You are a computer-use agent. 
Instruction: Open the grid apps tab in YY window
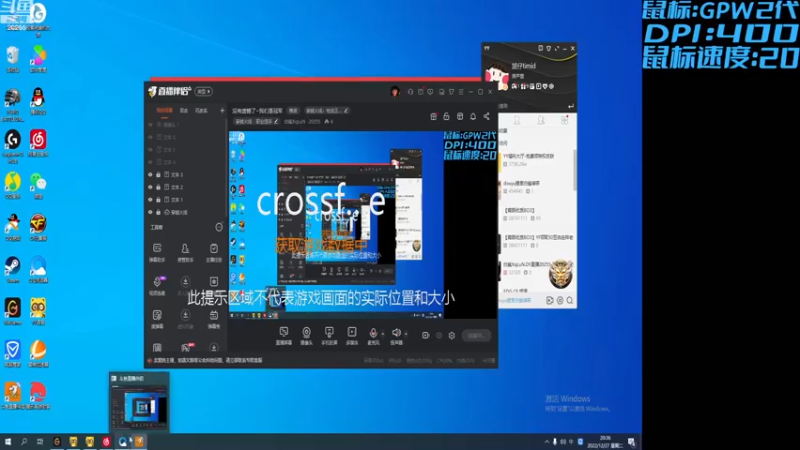(x=564, y=120)
